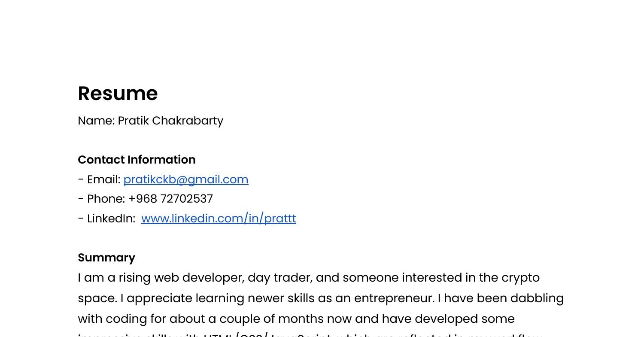
Task: Click the 'Email:' label
Action: [103, 179]
